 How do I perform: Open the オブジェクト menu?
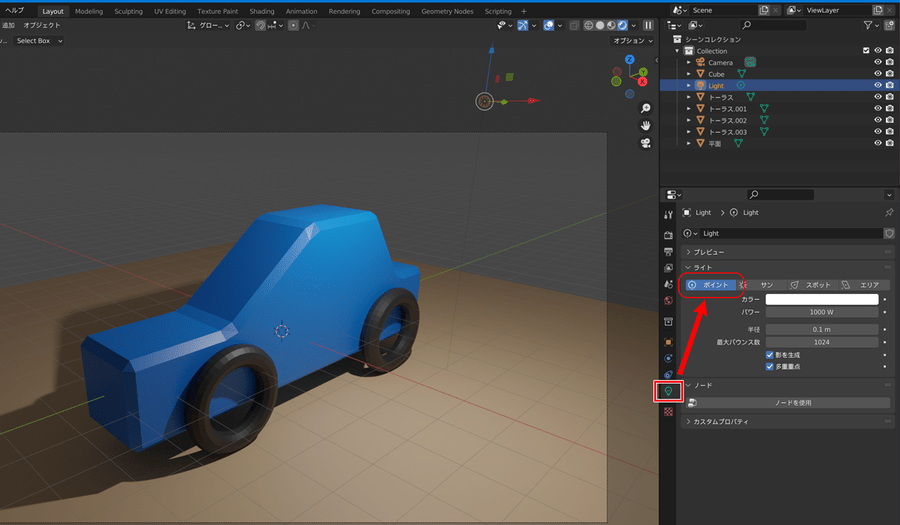[41, 25]
